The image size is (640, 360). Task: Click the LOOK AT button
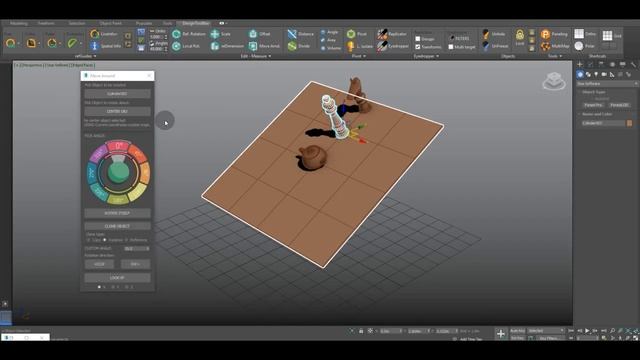click(x=117, y=278)
